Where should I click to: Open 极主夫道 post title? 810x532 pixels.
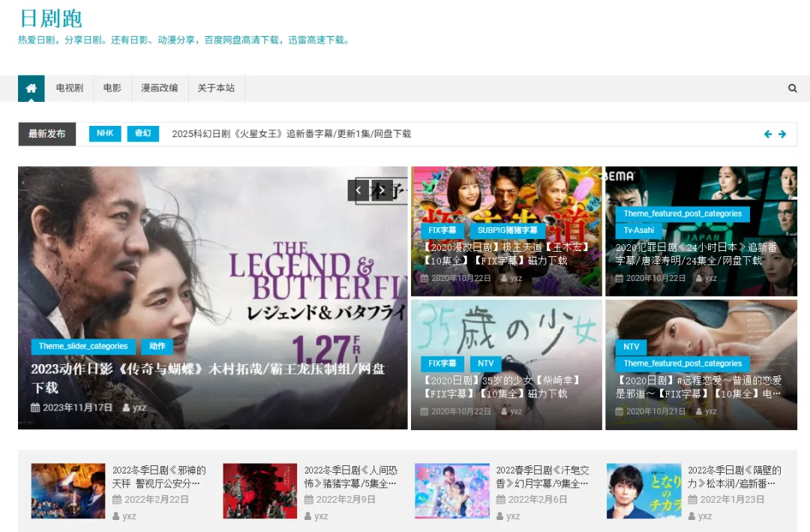tap(505, 254)
